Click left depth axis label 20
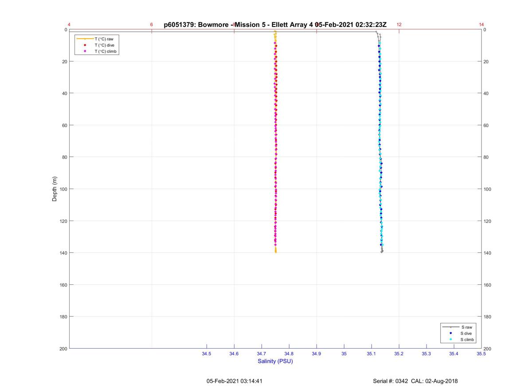This screenshot has height=392, width=532. pyautogui.click(x=64, y=62)
